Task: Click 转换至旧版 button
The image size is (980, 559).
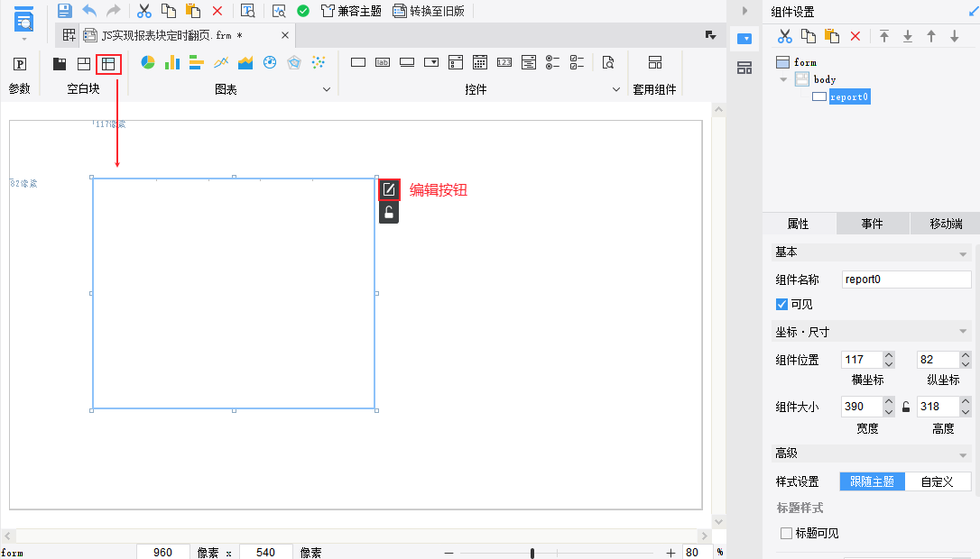Action: 429,11
